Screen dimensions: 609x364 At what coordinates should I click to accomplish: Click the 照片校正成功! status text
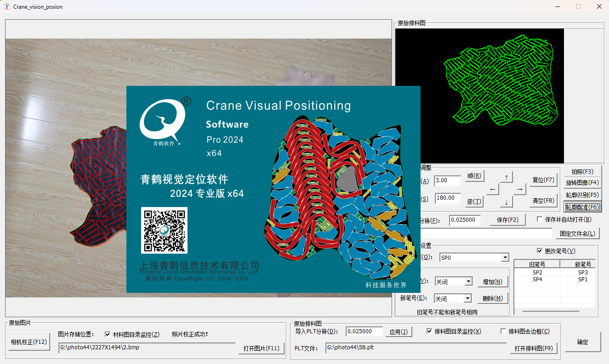pyautogui.click(x=190, y=334)
